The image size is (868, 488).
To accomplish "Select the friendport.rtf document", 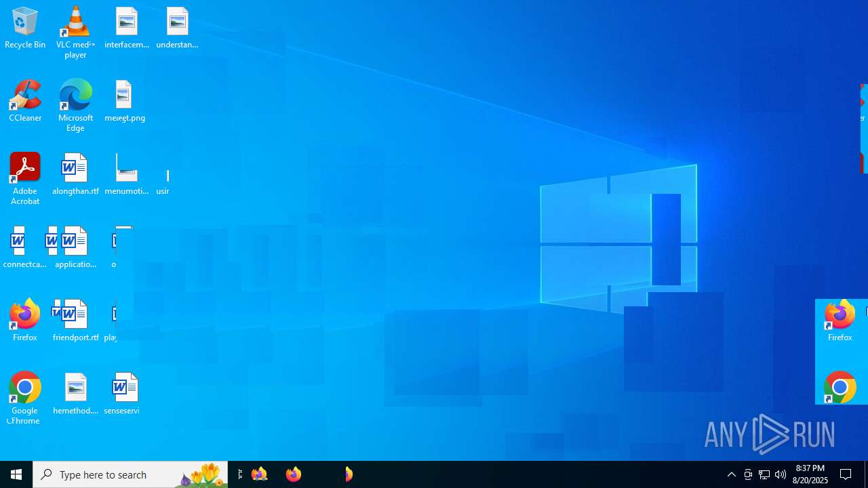I will [x=75, y=321].
